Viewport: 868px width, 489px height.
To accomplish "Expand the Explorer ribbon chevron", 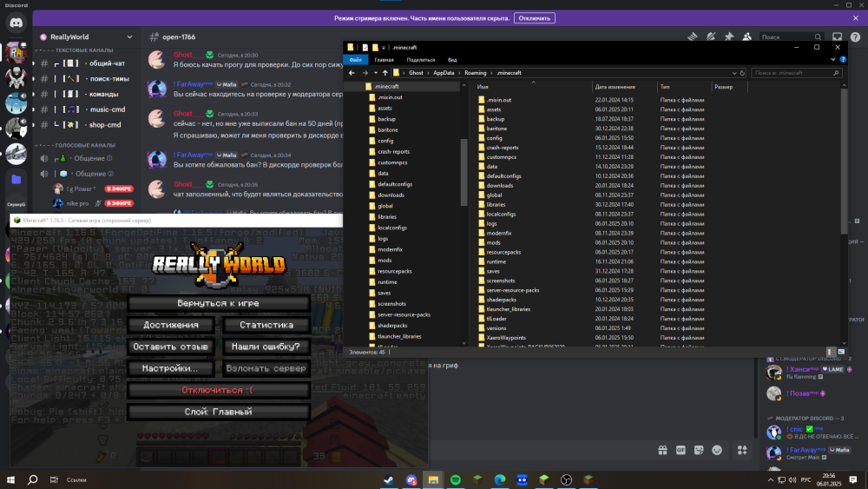I will point(832,59).
